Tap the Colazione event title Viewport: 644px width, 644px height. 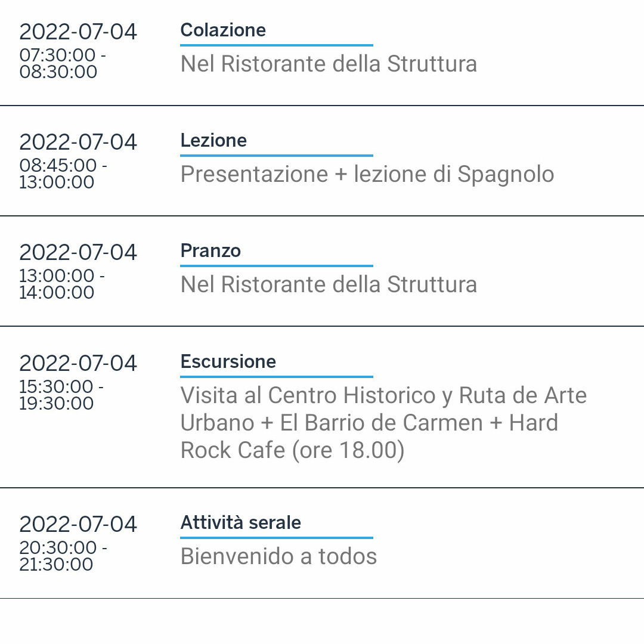coord(223,30)
